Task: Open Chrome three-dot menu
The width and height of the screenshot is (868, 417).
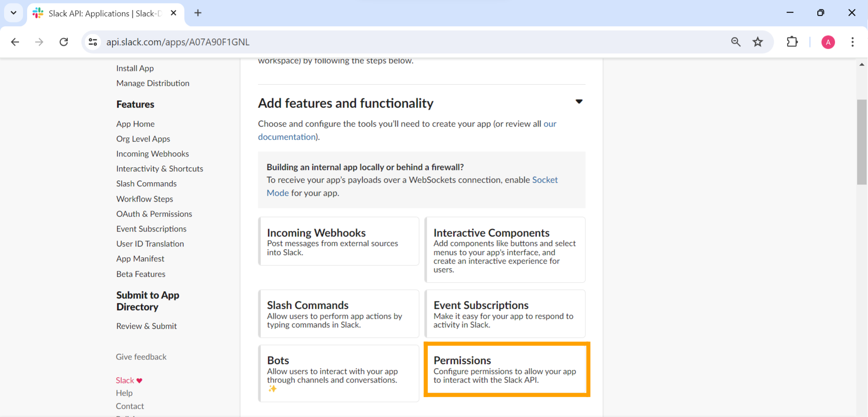Action: [x=852, y=42]
